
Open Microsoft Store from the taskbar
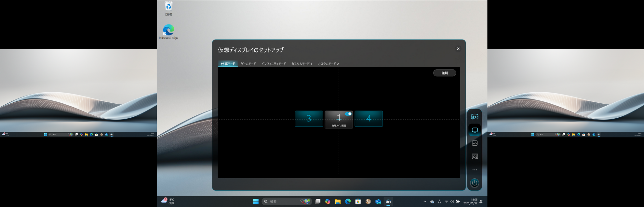click(358, 201)
